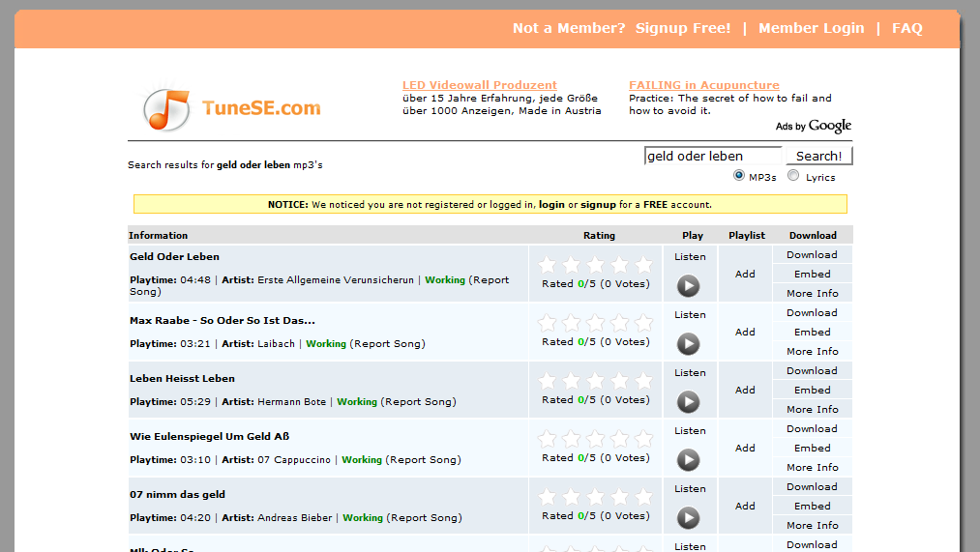This screenshot has width=980, height=552.
Task: Open the Geld Oder Leben song title
Action: coord(174,256)
